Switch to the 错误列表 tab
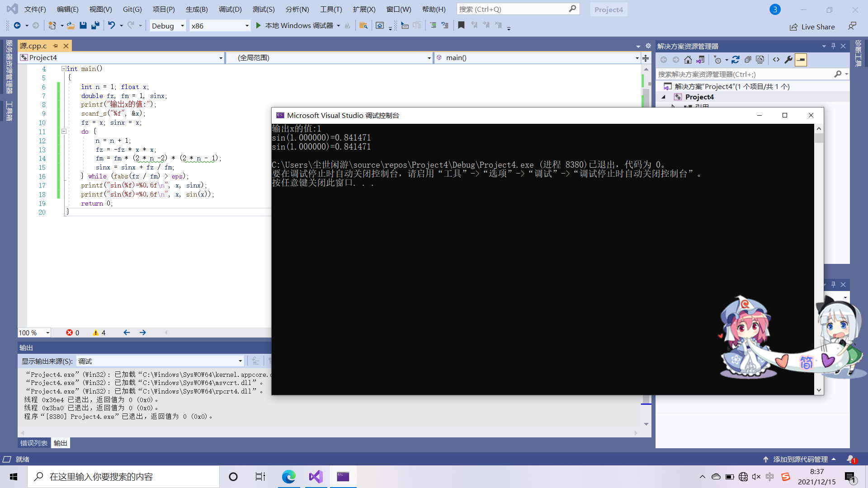The width and height of the screenshot is (868, 488). [34, 443]
